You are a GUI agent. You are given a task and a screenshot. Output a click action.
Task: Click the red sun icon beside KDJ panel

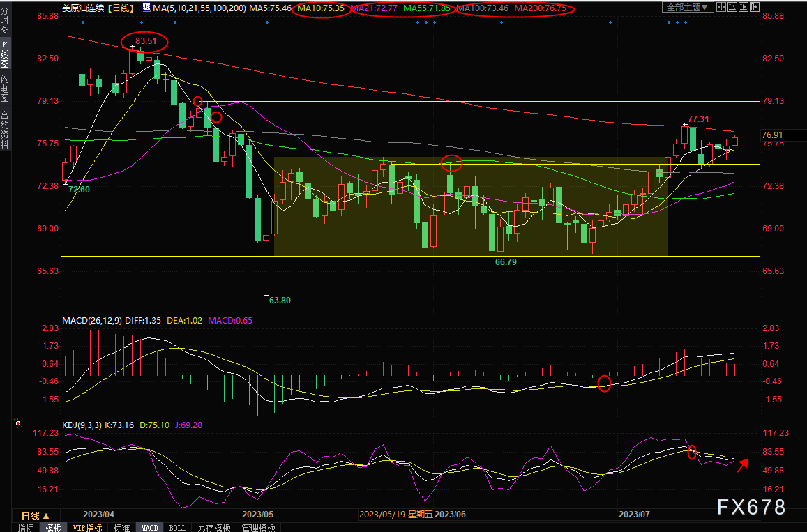[18, 423]
